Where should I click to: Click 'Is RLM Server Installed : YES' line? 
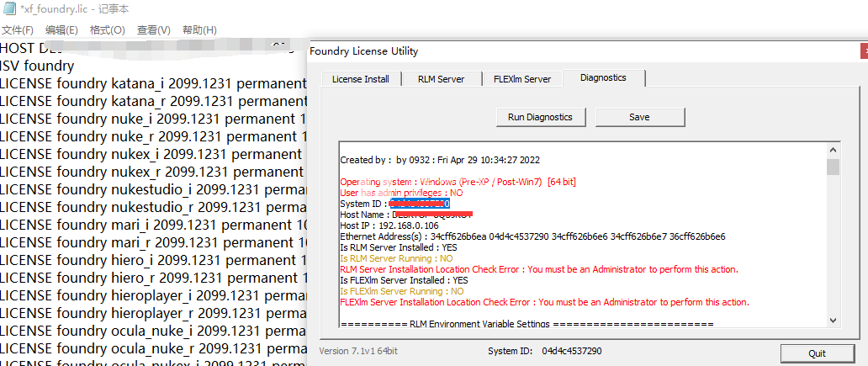(399, 247)
